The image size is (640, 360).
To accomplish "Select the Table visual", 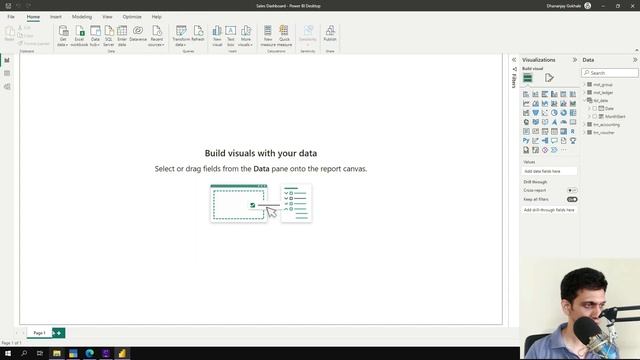I will point(554,131).
